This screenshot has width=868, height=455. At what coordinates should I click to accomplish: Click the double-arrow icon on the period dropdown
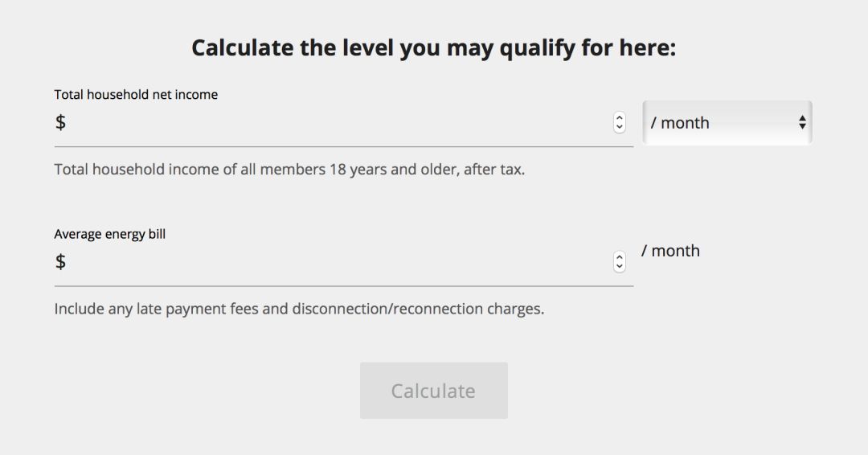[802, 122]
